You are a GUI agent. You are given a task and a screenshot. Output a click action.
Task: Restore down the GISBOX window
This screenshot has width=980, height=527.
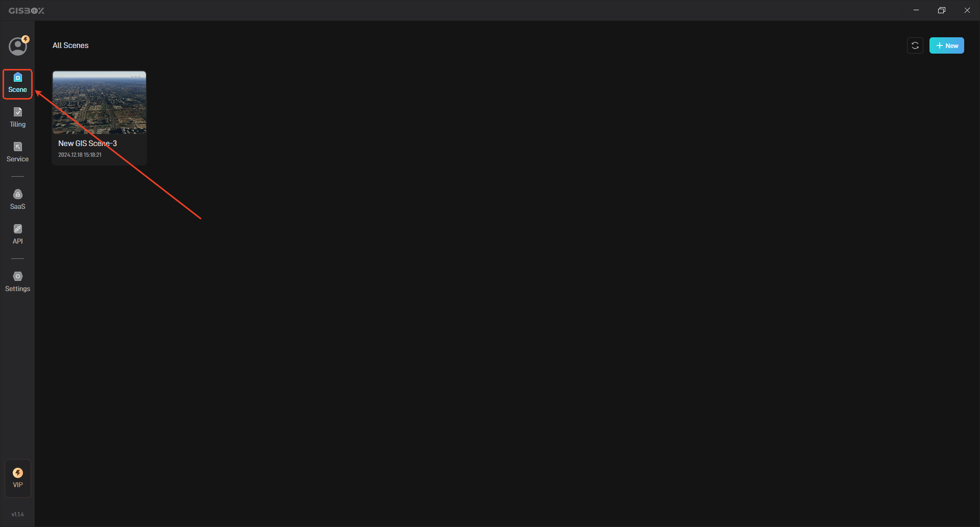942,10
